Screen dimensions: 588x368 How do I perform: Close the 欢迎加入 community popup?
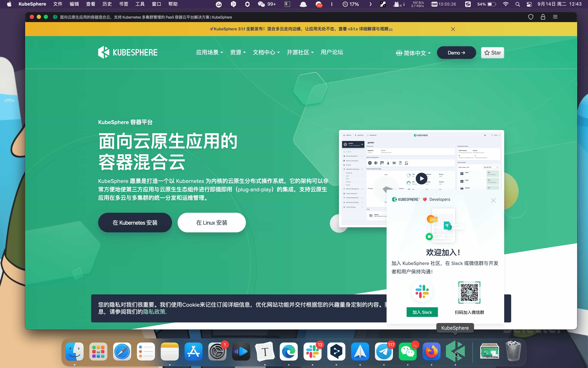(493, 200)
